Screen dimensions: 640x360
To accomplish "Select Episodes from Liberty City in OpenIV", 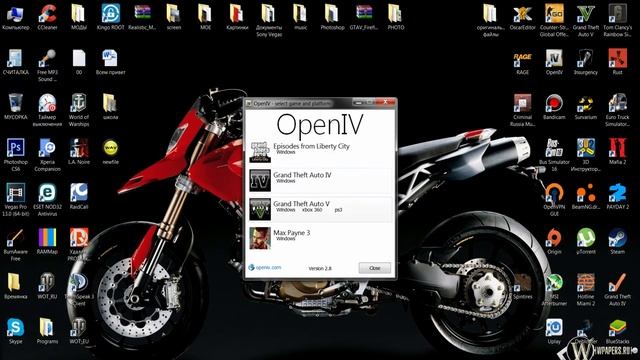I will pos(320,152).
